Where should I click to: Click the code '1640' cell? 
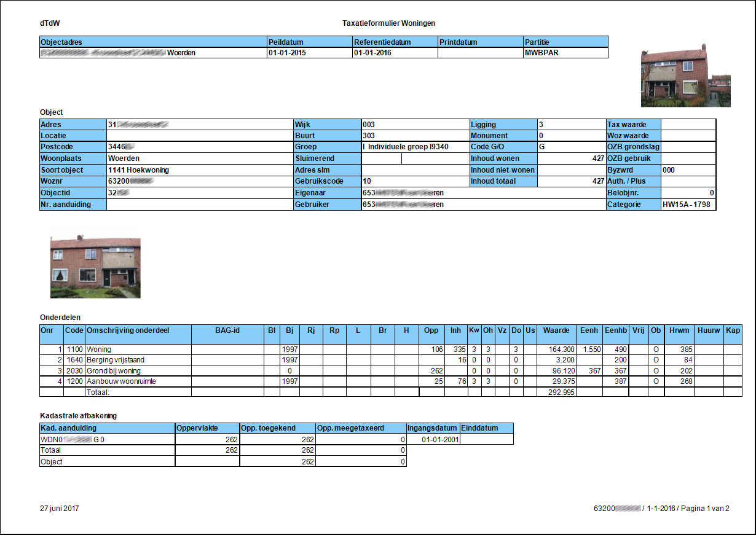pyautogui.click(x=74, y=360)
